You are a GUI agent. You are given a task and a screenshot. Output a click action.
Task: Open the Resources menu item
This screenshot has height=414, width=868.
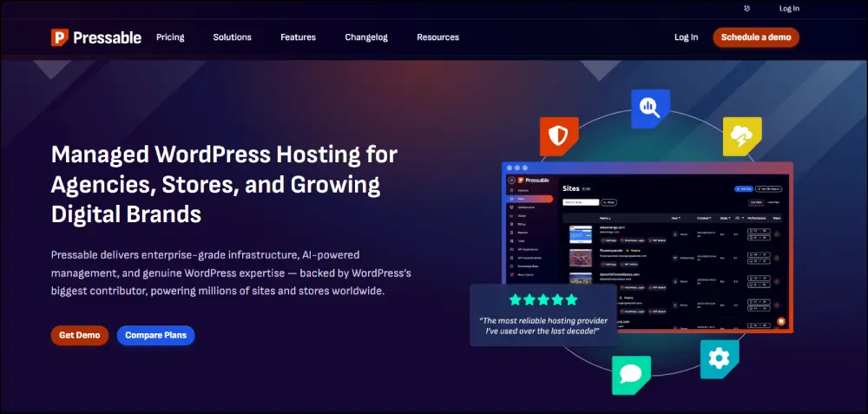click(437, 37)
